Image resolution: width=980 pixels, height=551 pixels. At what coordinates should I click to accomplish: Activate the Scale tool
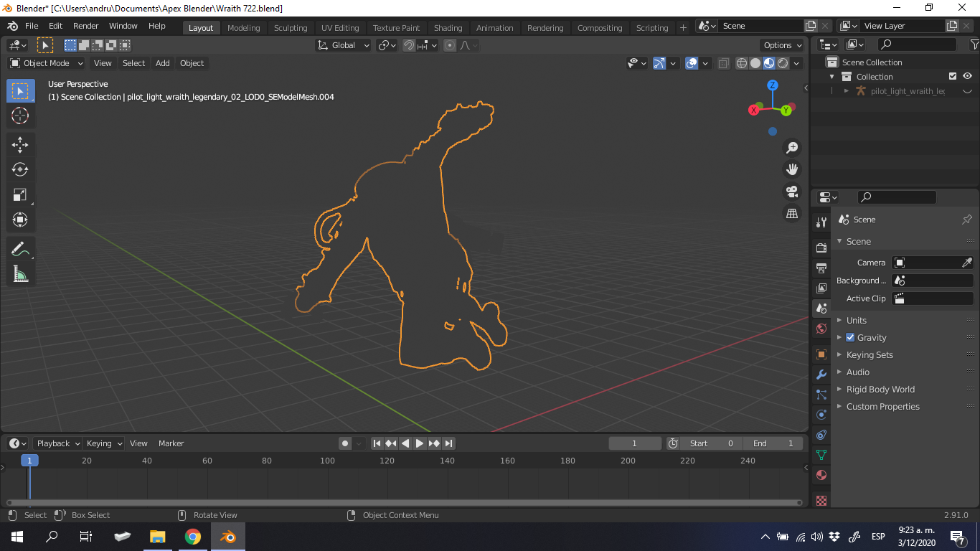coord(20,194)
